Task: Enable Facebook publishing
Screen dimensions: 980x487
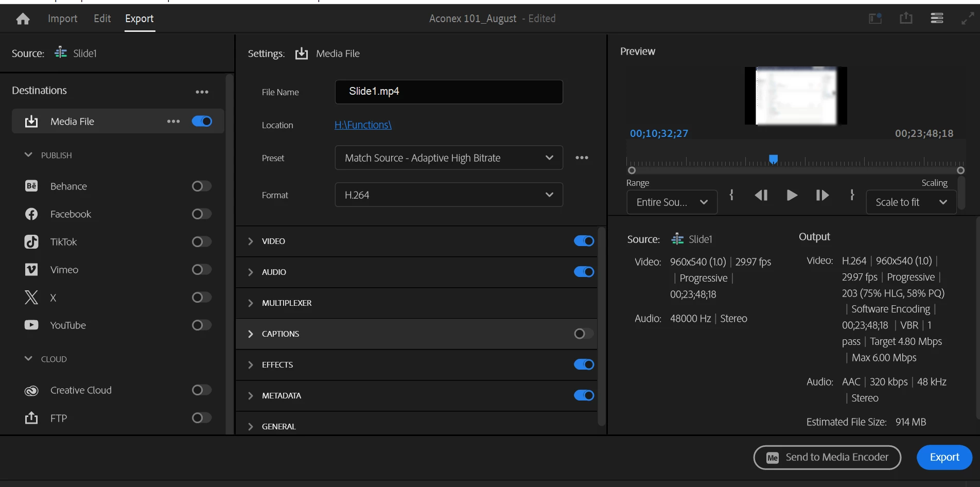Action: point(201,214)
